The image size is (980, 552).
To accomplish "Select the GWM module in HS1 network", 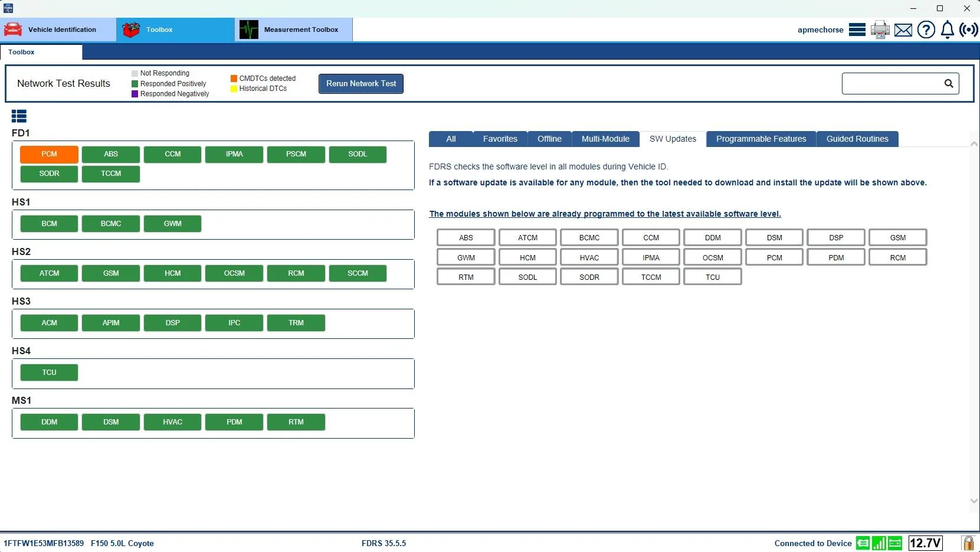I will (x=173, y=224).
